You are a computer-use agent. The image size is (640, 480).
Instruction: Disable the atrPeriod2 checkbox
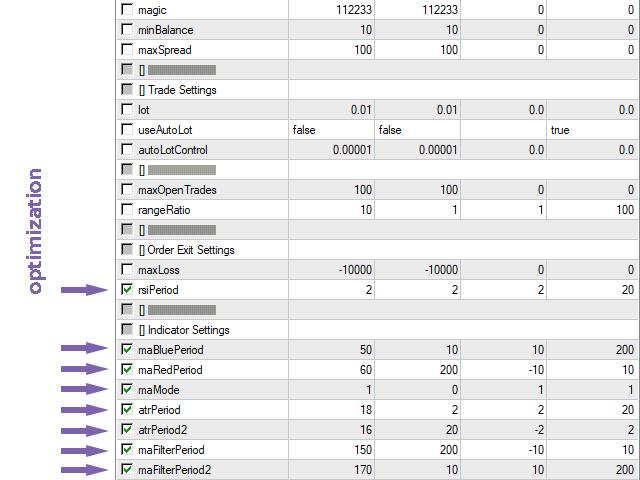coord(127,429)
